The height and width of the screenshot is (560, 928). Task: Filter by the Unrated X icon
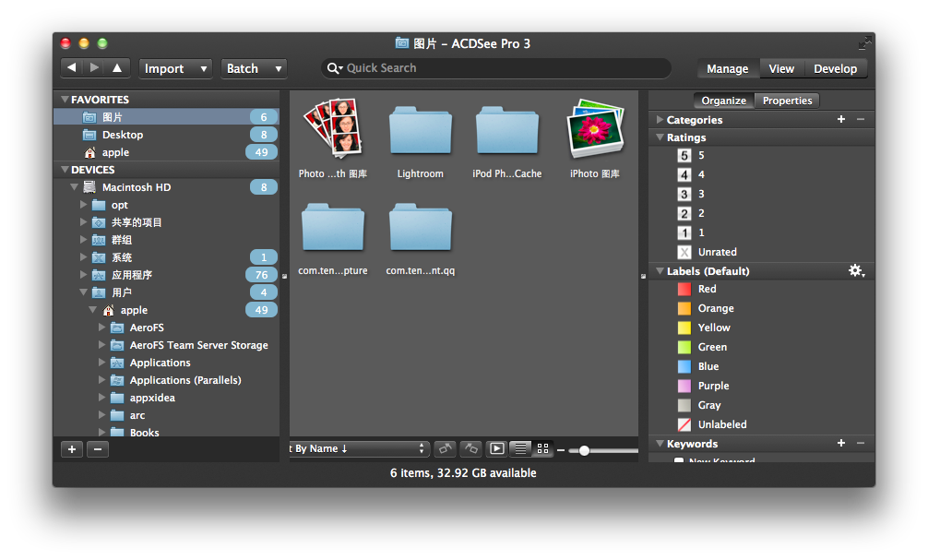pyautogui.click(x=684, y=252)
